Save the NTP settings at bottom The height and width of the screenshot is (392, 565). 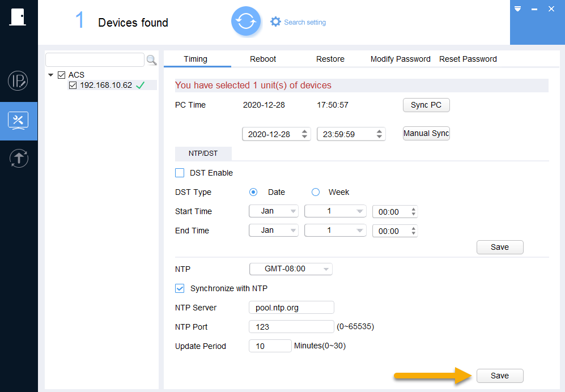tap(500, 376)
